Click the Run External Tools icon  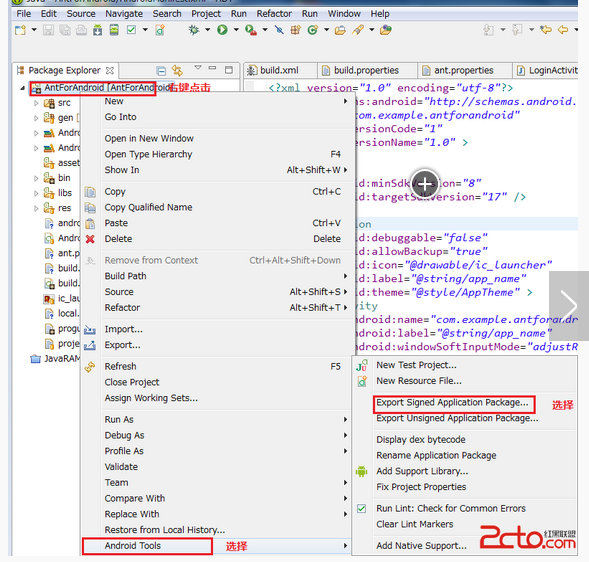coord(251,30)
